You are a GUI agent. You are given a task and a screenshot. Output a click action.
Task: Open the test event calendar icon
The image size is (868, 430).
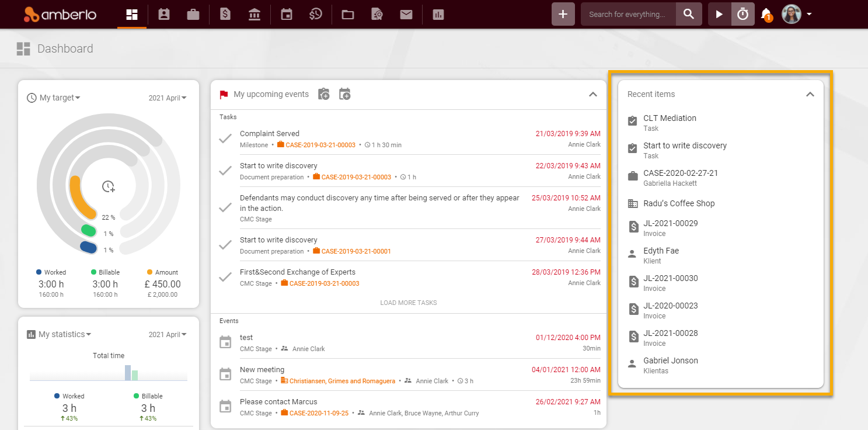click(225, 342)
